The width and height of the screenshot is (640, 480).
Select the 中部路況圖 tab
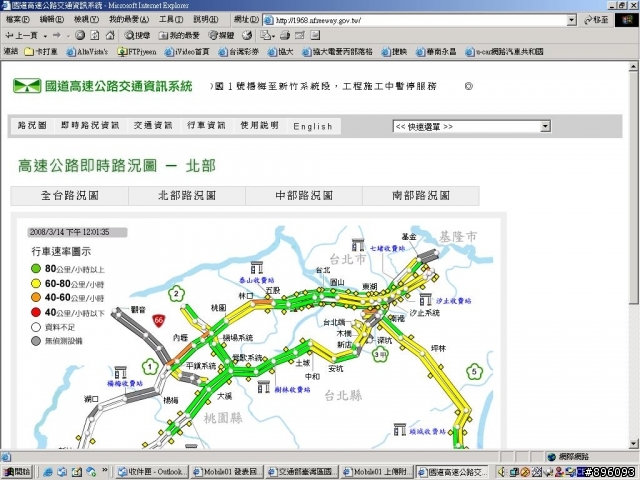pyautogui.click(x=304, y=196)
